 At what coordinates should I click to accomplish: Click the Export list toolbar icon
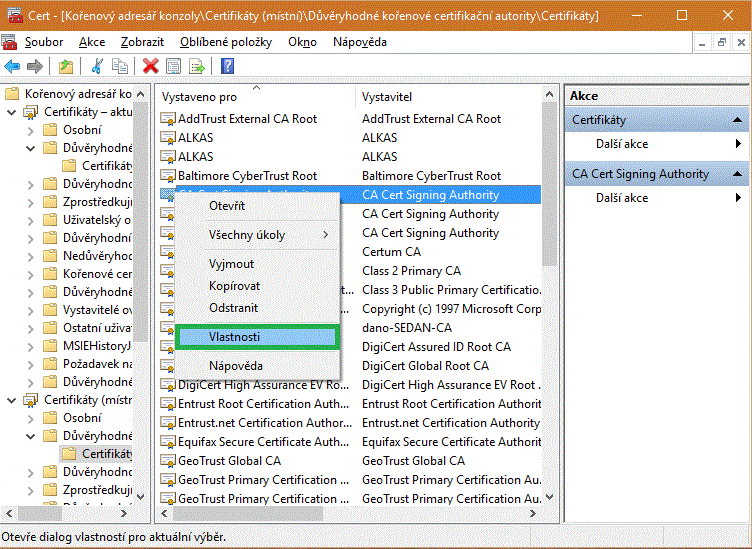197,66
